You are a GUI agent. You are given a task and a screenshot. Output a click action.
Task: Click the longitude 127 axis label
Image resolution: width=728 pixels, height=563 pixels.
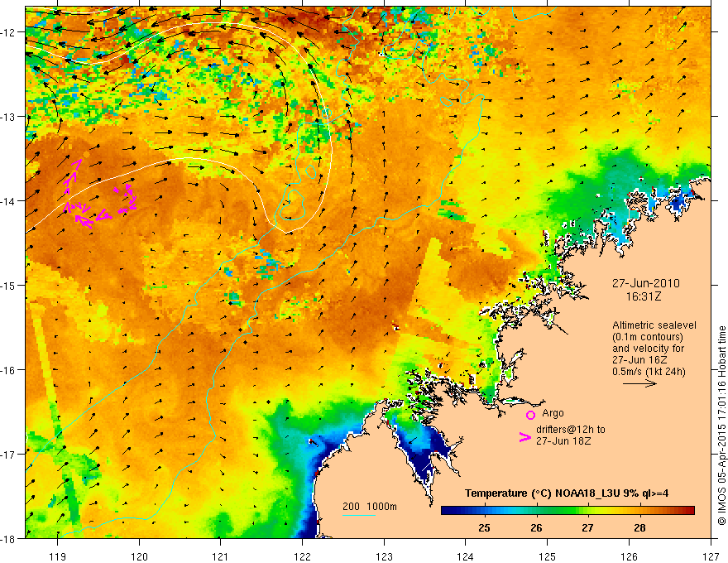pos(711,556)
